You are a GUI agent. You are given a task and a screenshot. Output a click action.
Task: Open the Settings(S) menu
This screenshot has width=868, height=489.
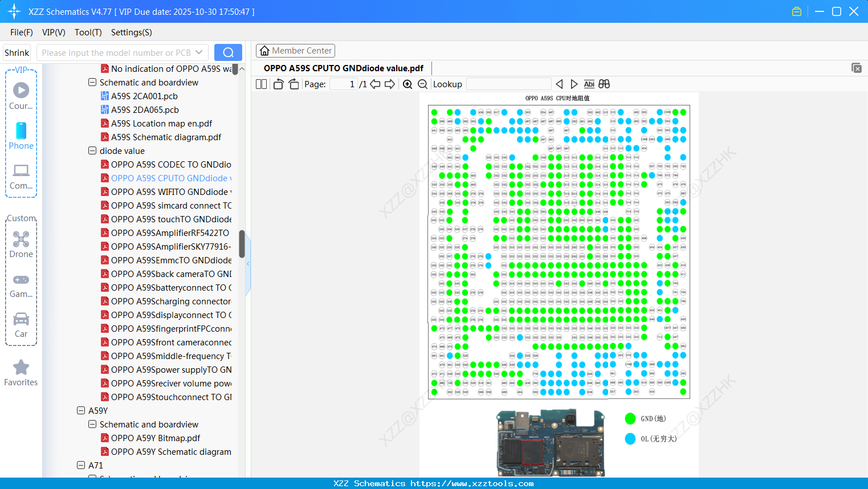[x=132, y=32]
